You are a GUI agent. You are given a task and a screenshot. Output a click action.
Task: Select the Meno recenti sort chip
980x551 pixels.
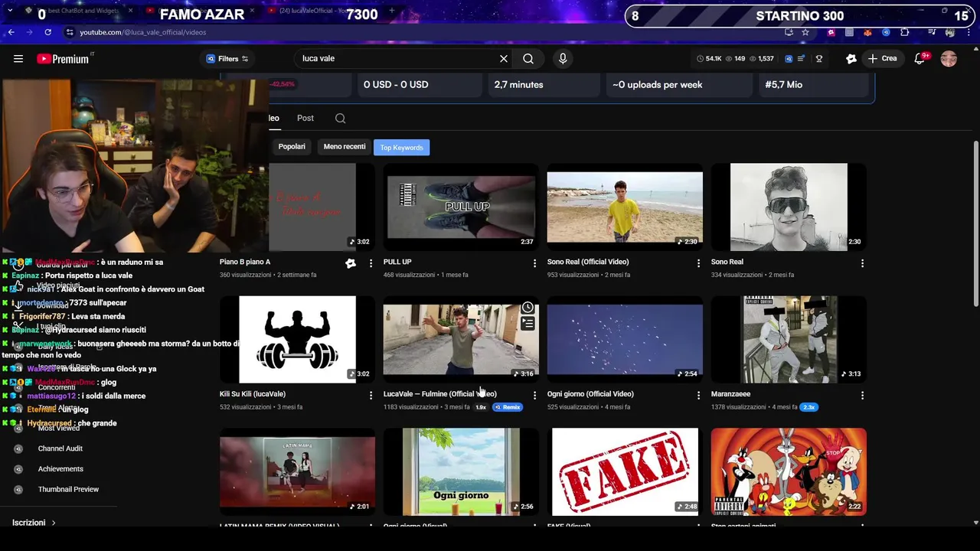click(345, 147)
